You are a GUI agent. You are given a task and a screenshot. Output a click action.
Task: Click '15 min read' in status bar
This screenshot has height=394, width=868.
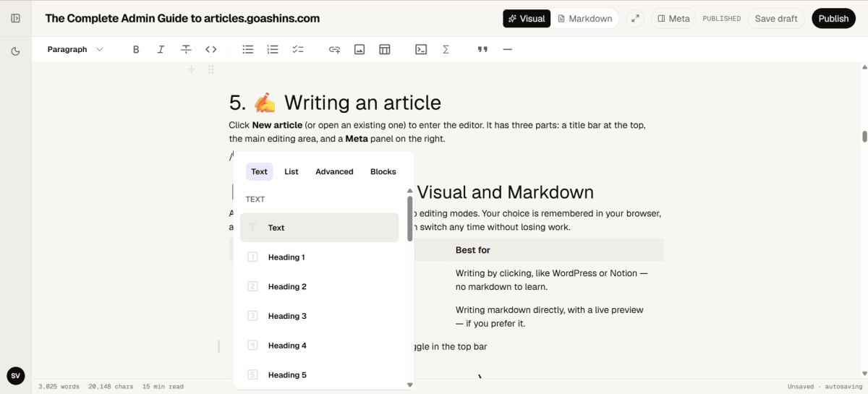coord(163,387)
